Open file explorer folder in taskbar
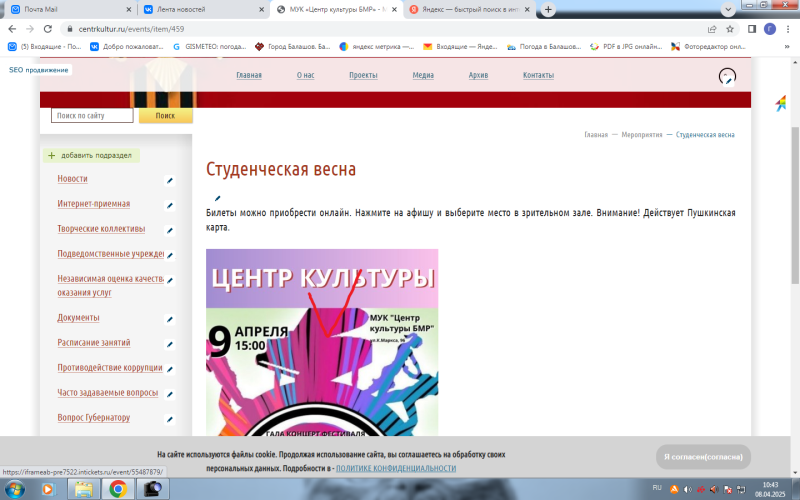The width and height of the screenshot is (800, 500). tap(84, 489)
